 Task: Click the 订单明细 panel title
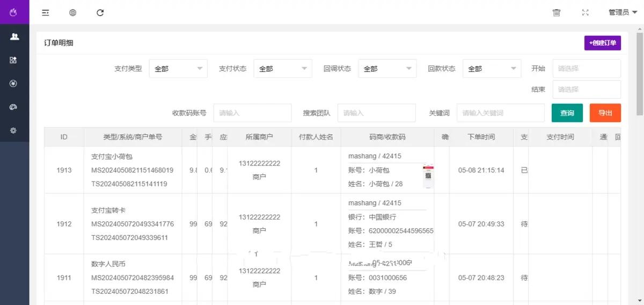click(58, 43)
